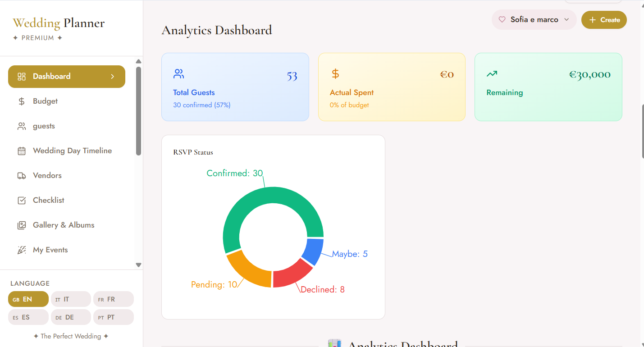Click the trending arrow icon in Remaining card
644x347 pixels.
(492, 74)
